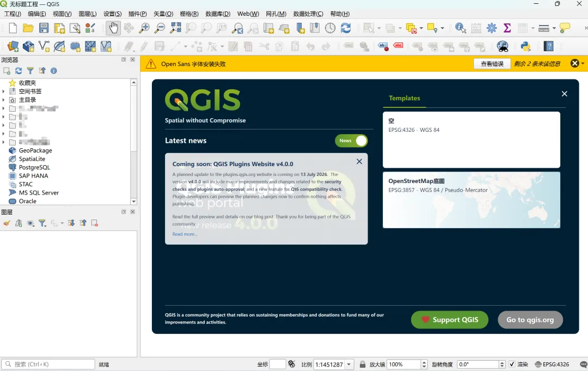Open the Read more link in news
The height and width of the screenshot is (371, 588).
point(185,234)
